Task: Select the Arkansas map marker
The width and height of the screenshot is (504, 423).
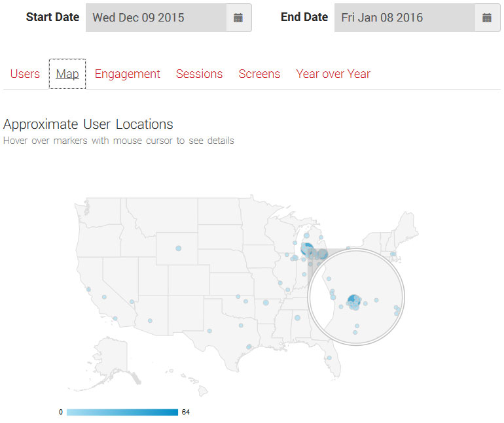Action: coord(266,302)
